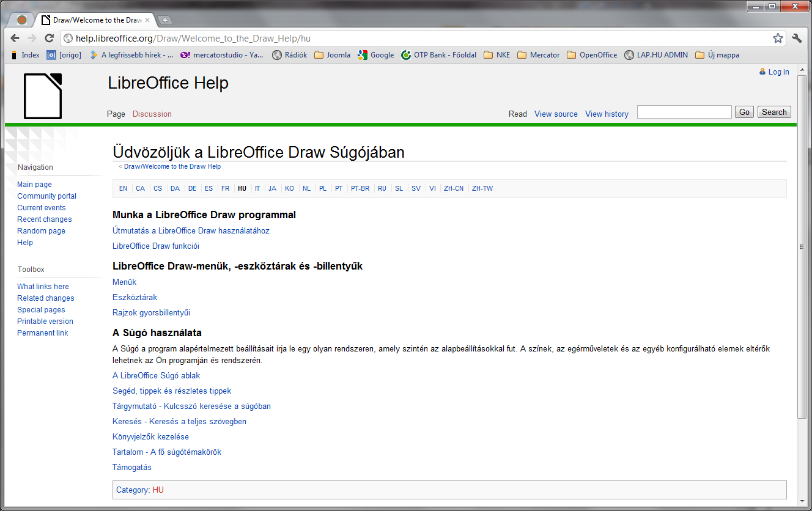This screenshot has width=812, height=511.
Task: Open the OpenOffice bookmark folder
Action: click(592, 55)
